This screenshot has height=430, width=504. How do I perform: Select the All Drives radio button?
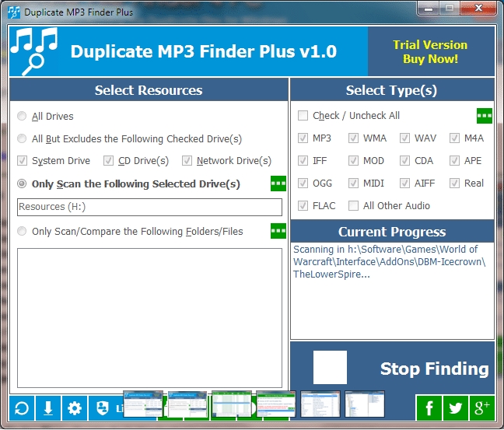pyautogui.click(x=22, y=116)
